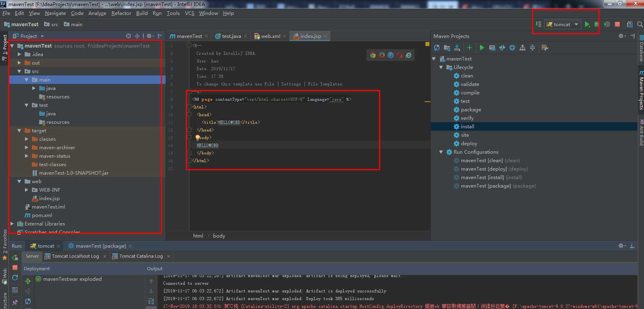Screen dimensions: 644x309
Task: Click main in navigation bar
Action: 73,25
